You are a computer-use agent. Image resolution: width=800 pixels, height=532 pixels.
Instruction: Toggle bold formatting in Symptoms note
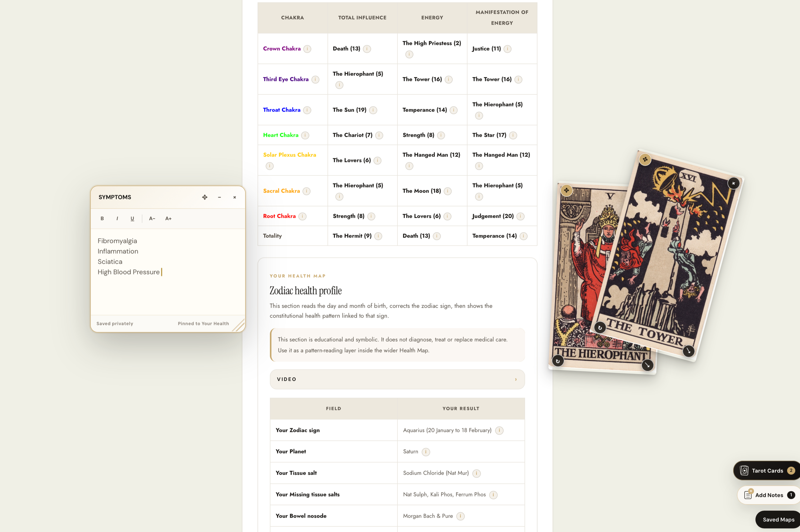102,218
